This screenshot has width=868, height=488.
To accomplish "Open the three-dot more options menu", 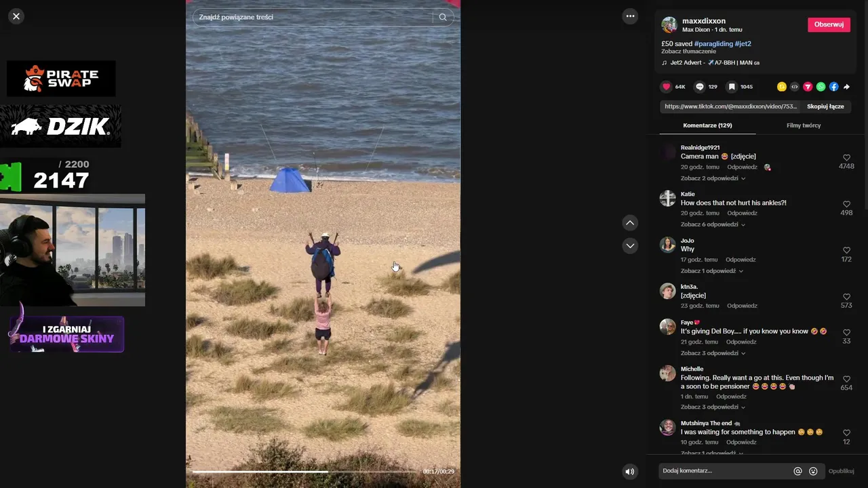I will pos(630,16).
